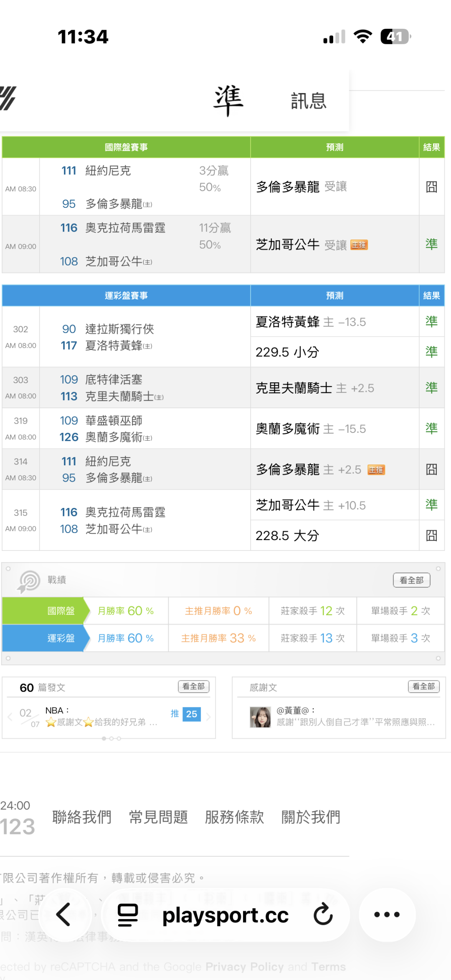Open the 常見問題 footer link
The image size is (451, 980).
[x=158, y=817]
